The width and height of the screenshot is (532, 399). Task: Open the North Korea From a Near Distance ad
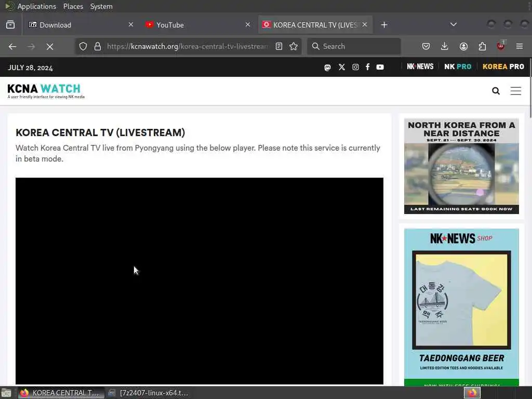461,166
